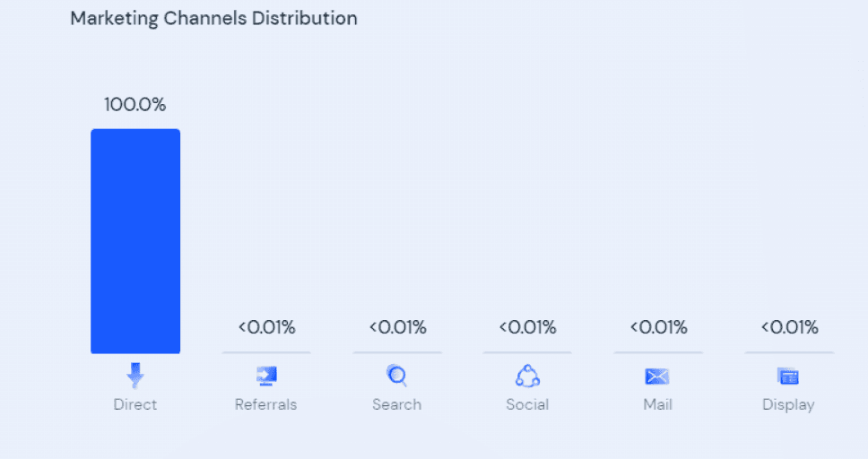868x459 pixels.
Task: Click the <0.01% value above Referrals
Action: [x=267, y=327]
